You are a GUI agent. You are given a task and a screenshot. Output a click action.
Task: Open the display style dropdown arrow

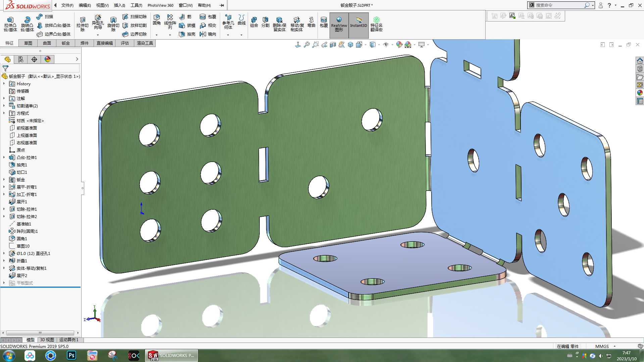(x=379, y=45)
